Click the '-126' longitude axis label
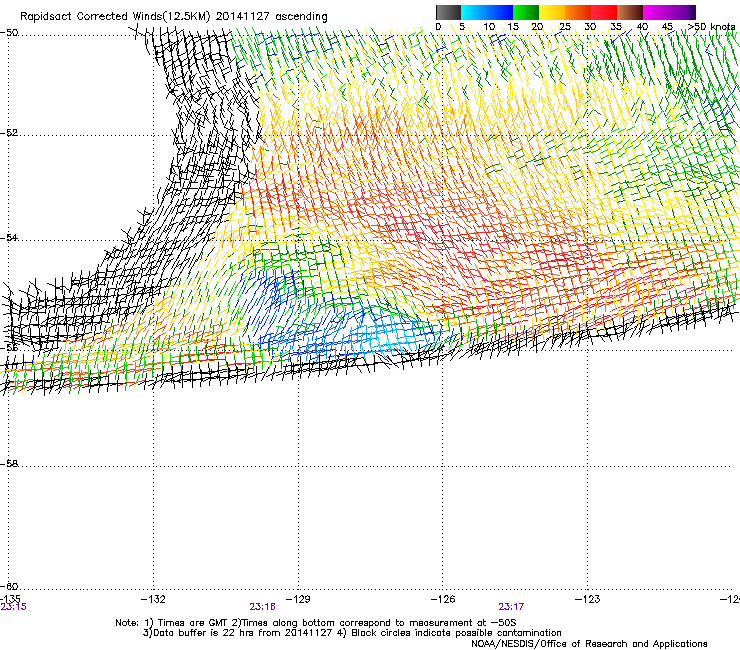 pyautogui.click(x=443, y=599)
